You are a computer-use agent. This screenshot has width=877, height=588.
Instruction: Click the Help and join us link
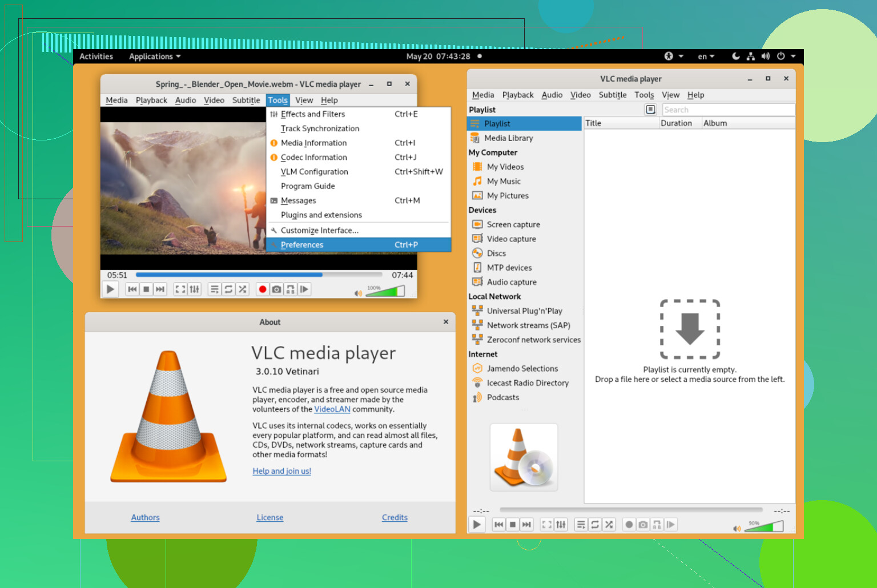[281, 471]
